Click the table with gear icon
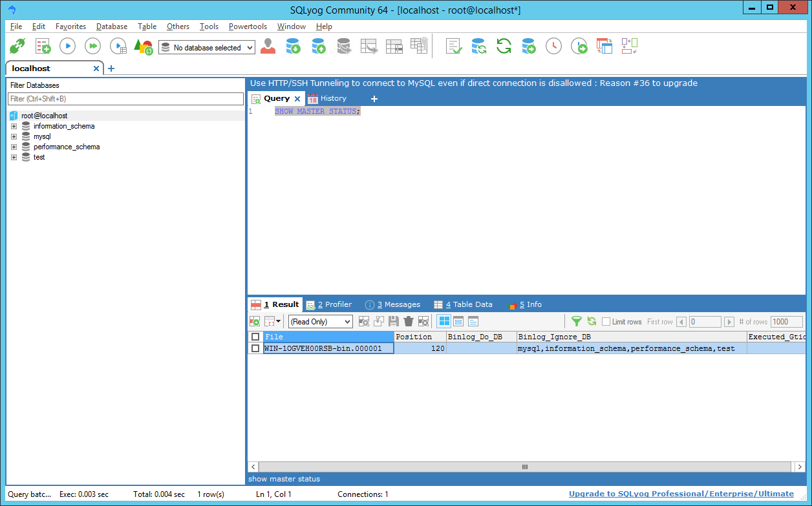Screen dimensions: 812x506 420,47
